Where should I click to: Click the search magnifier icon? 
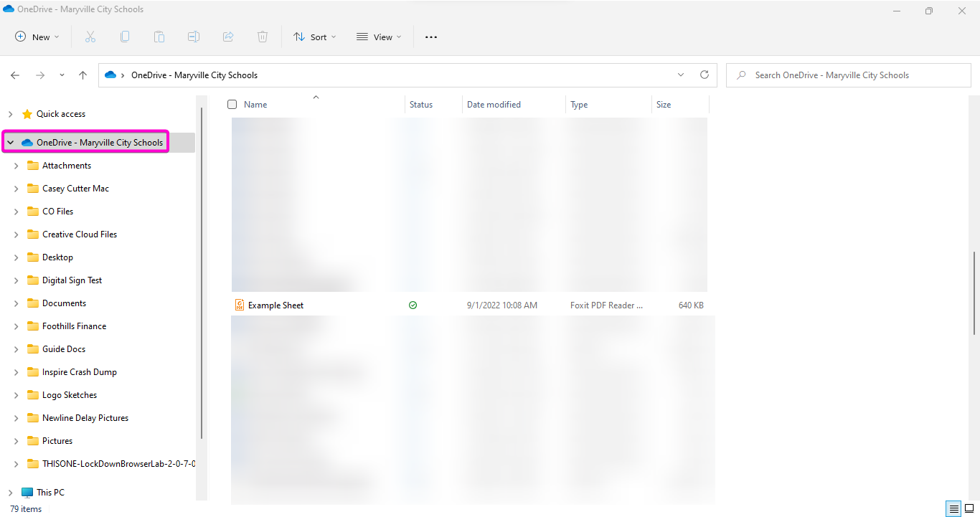click(x=741, y=75)
